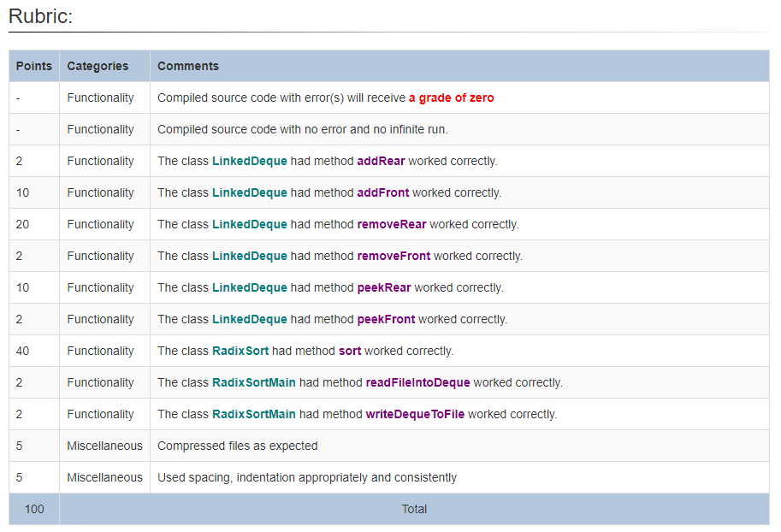
Task: Click 'Compressed files as expected' comment
Action: tap(238, 446)
